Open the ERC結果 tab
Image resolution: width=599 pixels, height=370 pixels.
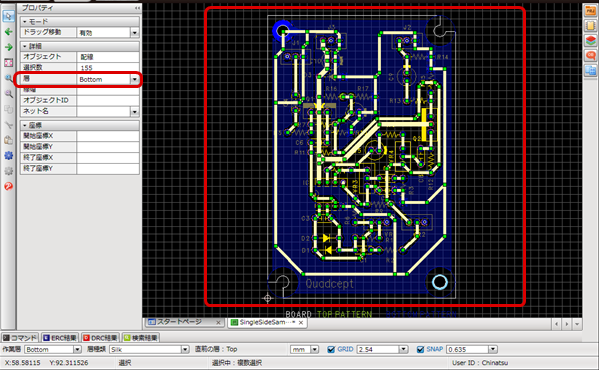(60, 338)
